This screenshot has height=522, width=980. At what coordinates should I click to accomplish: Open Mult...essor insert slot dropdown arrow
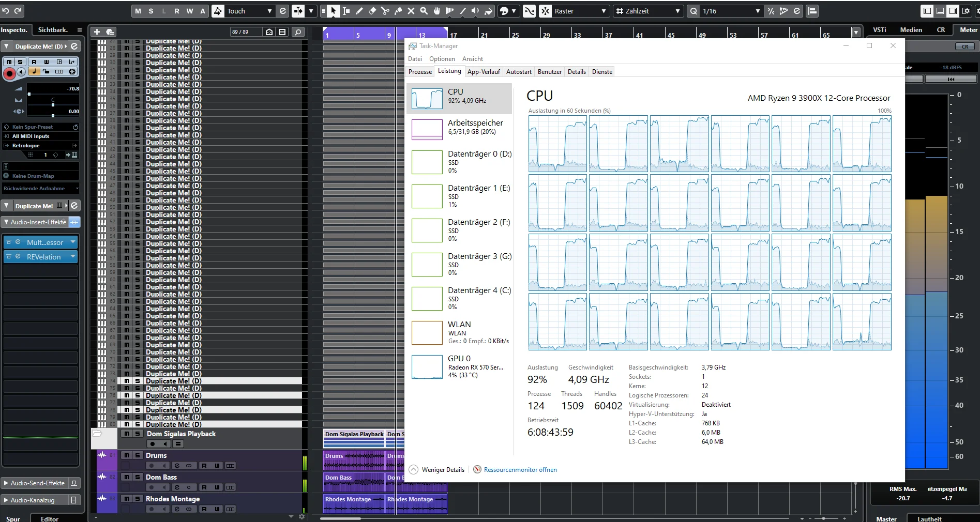coord(73,242)
